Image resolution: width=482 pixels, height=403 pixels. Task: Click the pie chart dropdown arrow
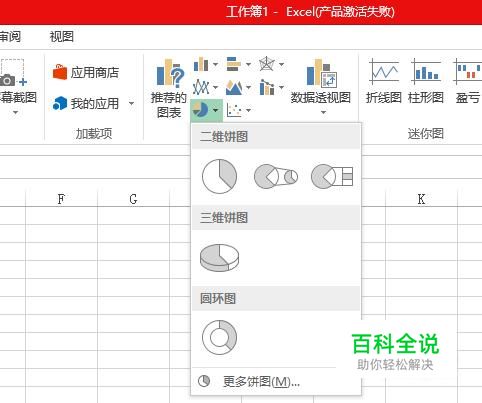(x=216, y=110)
